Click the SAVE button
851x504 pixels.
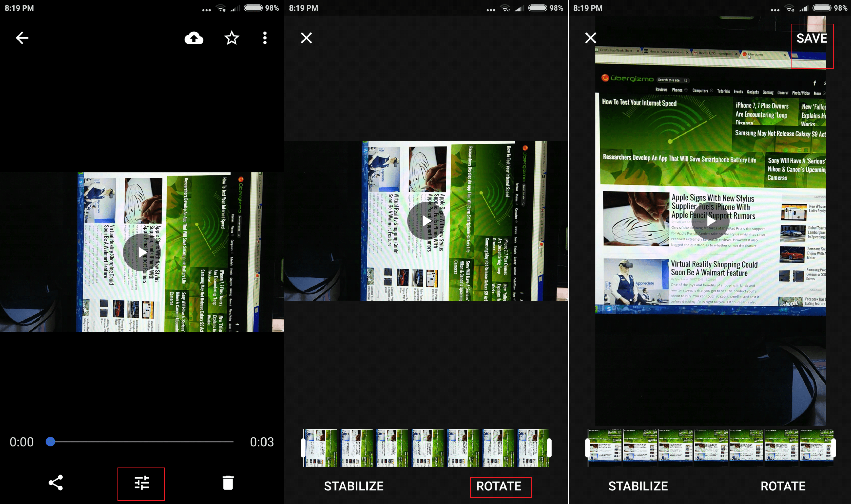coord(812,38)
